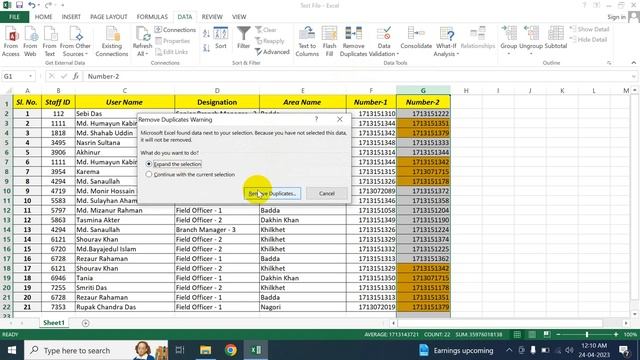640x360 pixels.
Task: Open Chrome from the taskbar
Action: click(x=231, y=350)
